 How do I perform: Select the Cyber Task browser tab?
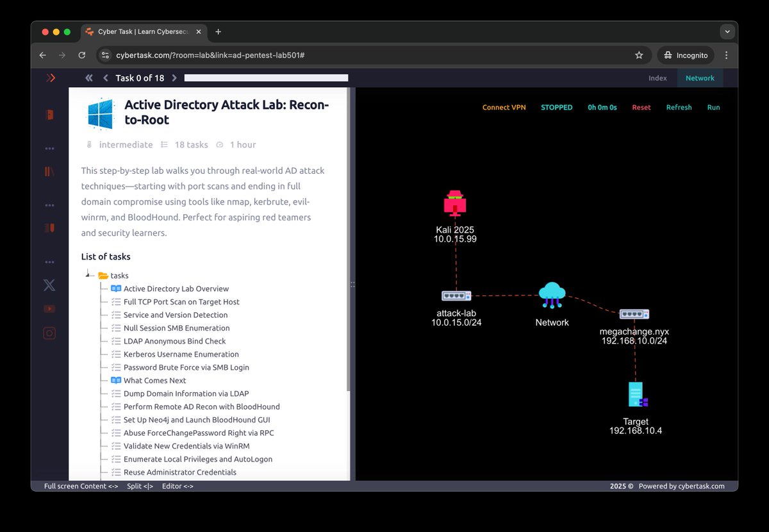tap(144, 31)
